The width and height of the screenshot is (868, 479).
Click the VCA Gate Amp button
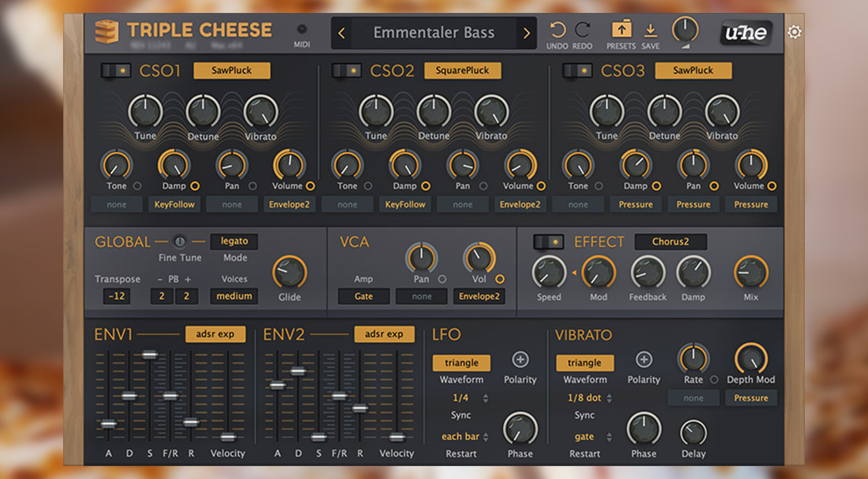364,296
